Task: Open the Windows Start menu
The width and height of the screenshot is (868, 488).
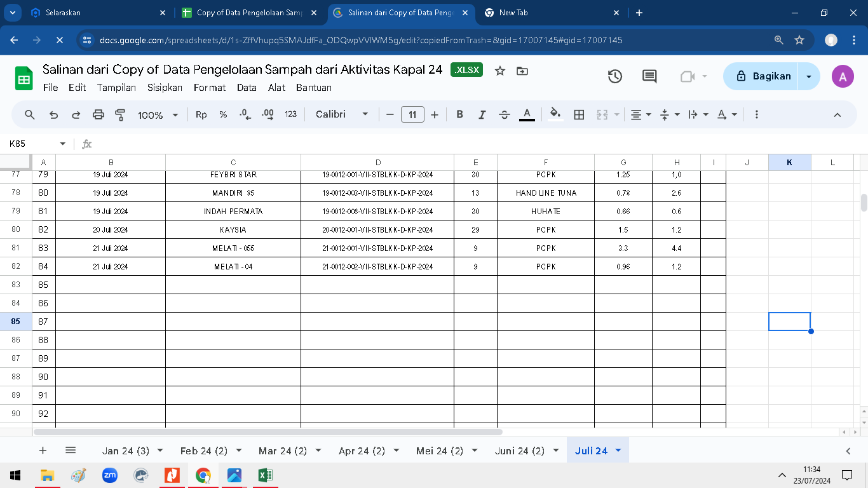Action: 15,475
